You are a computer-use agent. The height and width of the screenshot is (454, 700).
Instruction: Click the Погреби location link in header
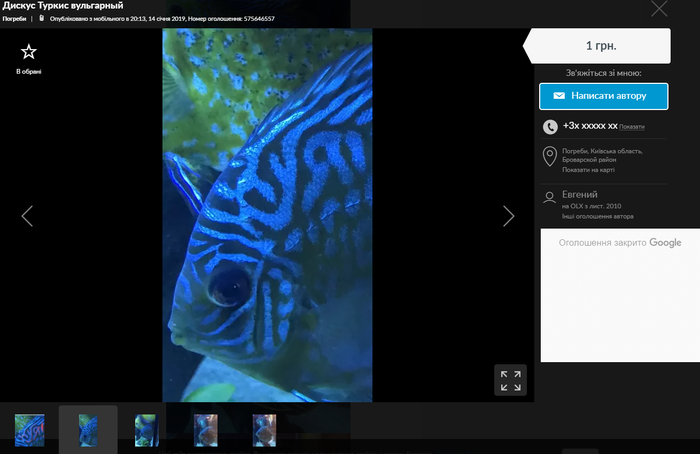pyautogui.click(x=14, y=19)
